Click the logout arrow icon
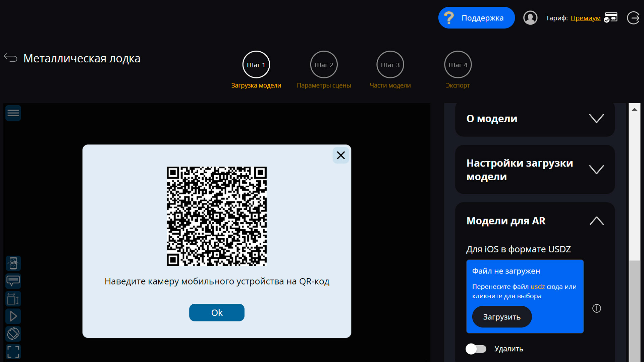 tap(633, 18)
